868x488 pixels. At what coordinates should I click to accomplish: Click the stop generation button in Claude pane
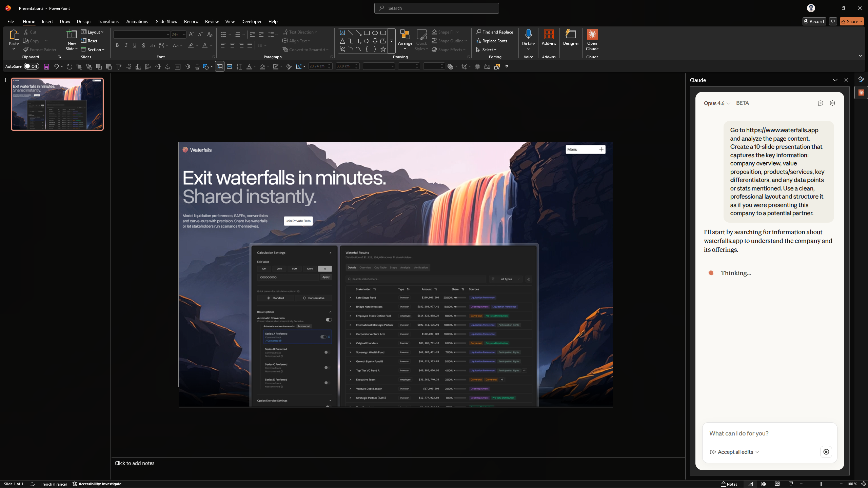(x=826, y=452)
